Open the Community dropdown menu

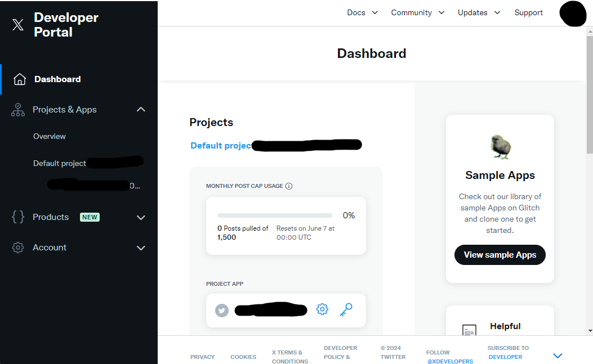(x=417, y=12)
